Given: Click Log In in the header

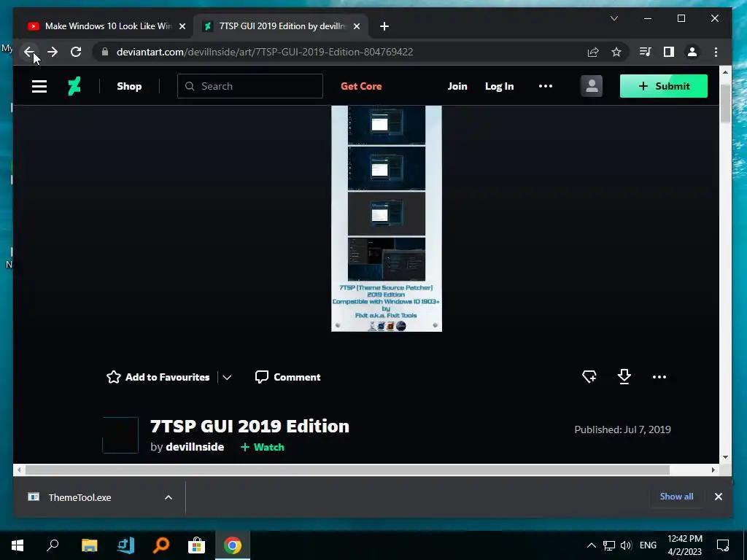Looking at the screenshot, I should [x=499, y=86].
